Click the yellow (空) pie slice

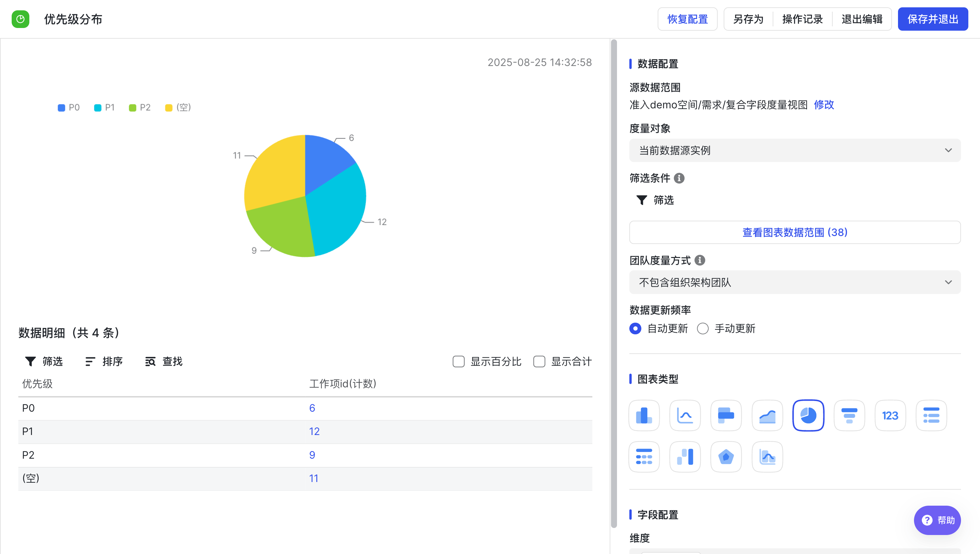coord(276,171)
